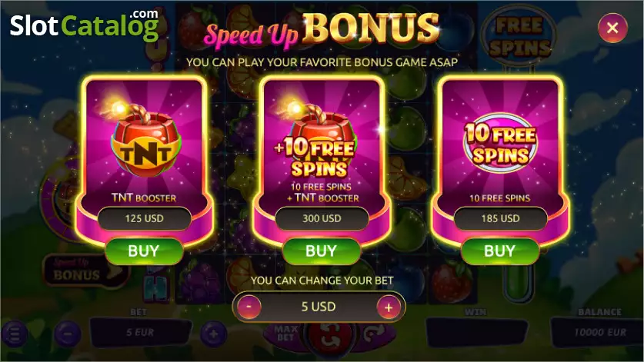Viewport: 644px width, 362px height.
Task: Click the 5 USD bet amount field
Action: click(319, 307)
